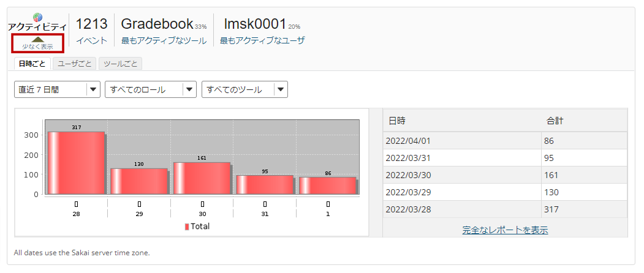Click 最もアクティブなツール link

click(164, 40)
